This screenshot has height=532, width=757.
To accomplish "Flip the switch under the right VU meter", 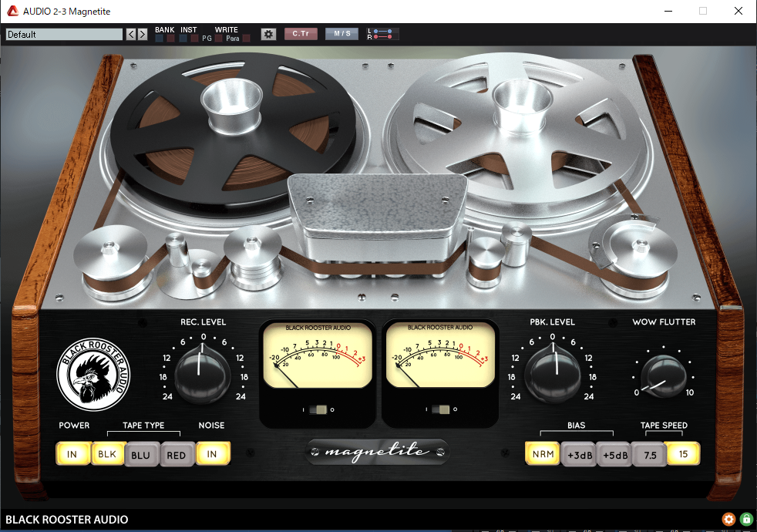I will tap(441, 409).
